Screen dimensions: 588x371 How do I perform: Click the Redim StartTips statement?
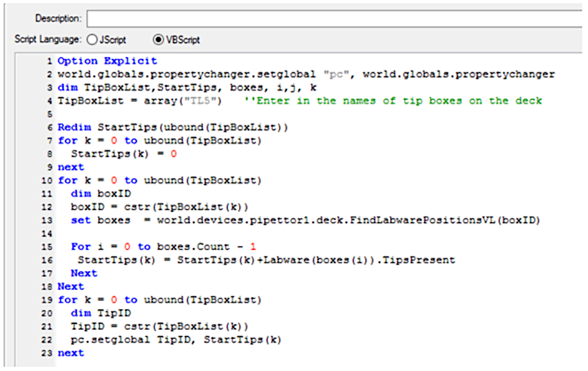click(x=172, y=127)
